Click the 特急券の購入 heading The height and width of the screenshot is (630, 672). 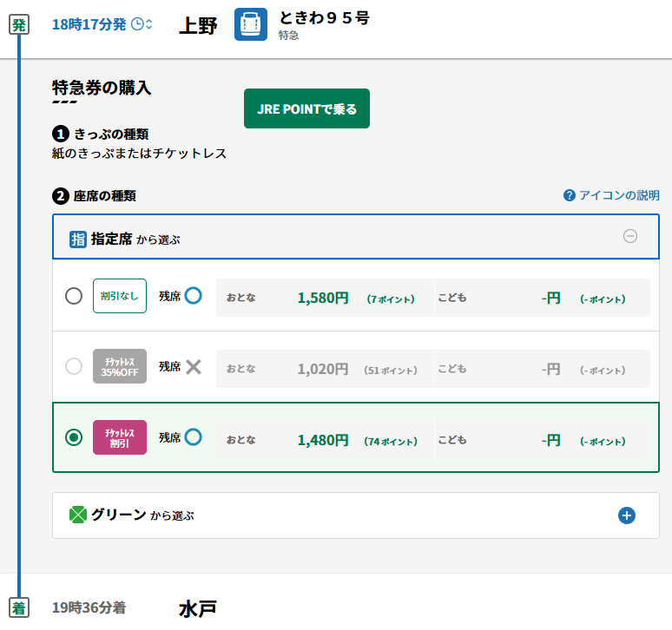(102, 88)
